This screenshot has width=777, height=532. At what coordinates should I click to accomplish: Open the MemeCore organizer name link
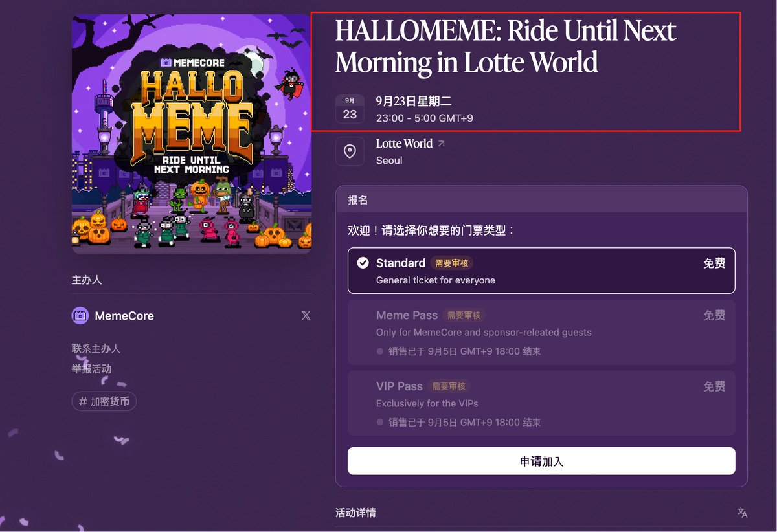coord(124,316)
